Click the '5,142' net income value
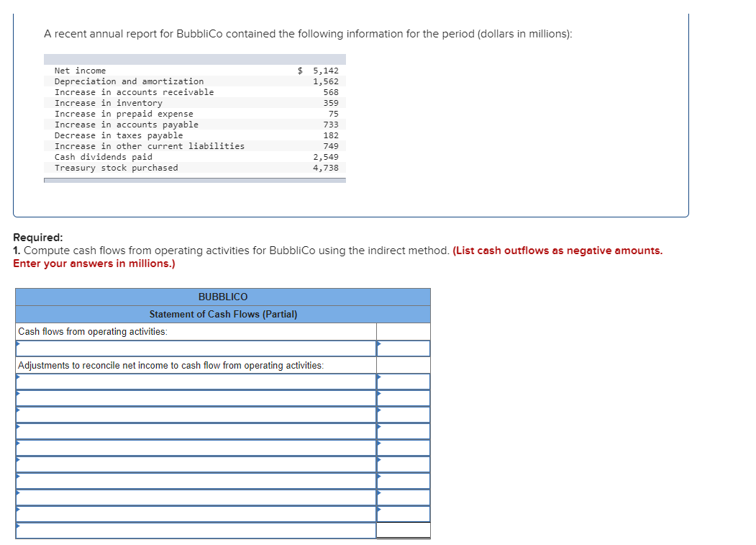 (x=325, y=71)
